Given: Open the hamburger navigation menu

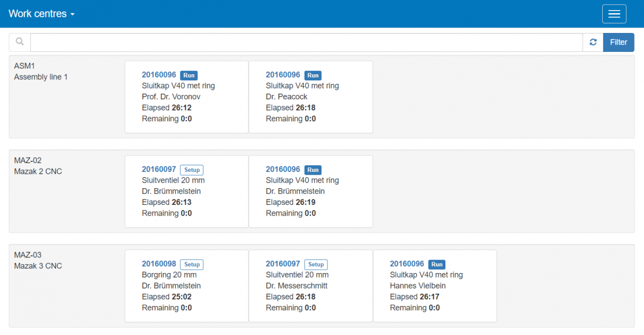Looking at the screenshot, I should 614,14.
